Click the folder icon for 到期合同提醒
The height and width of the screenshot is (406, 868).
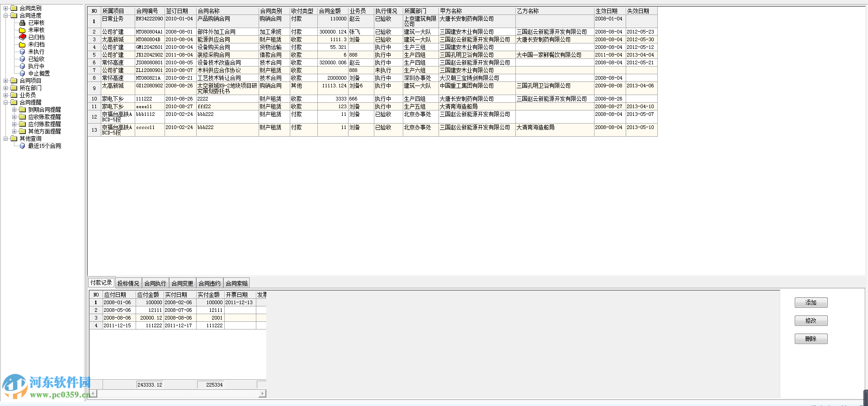point(22,110)
